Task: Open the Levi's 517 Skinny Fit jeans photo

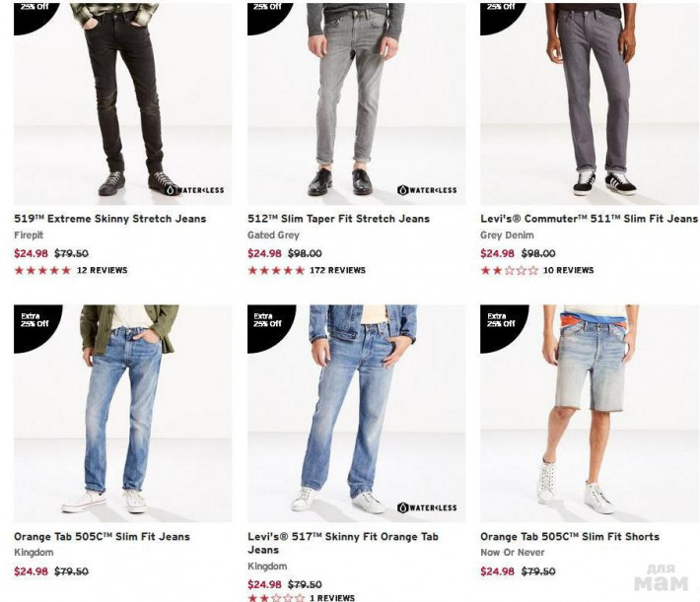Action: (356, 413)
